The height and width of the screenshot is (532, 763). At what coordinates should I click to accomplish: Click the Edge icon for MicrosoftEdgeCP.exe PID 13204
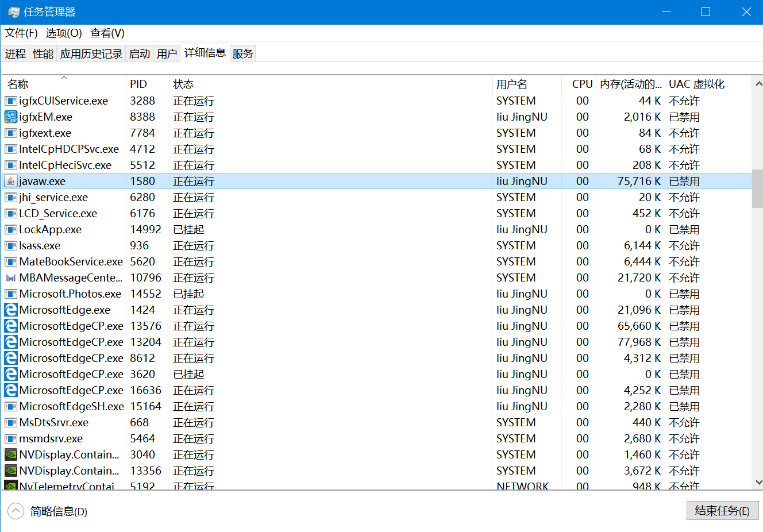(10, 342)
